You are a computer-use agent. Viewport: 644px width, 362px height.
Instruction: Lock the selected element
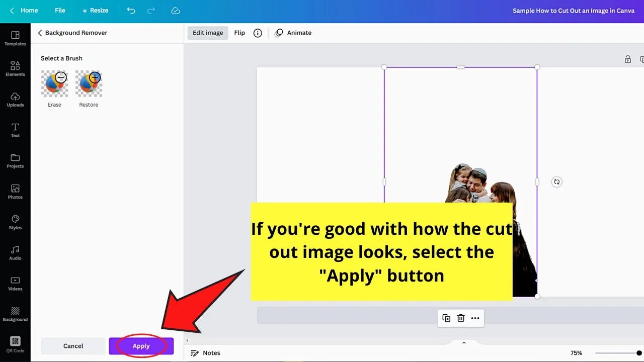tap(627, 59)
